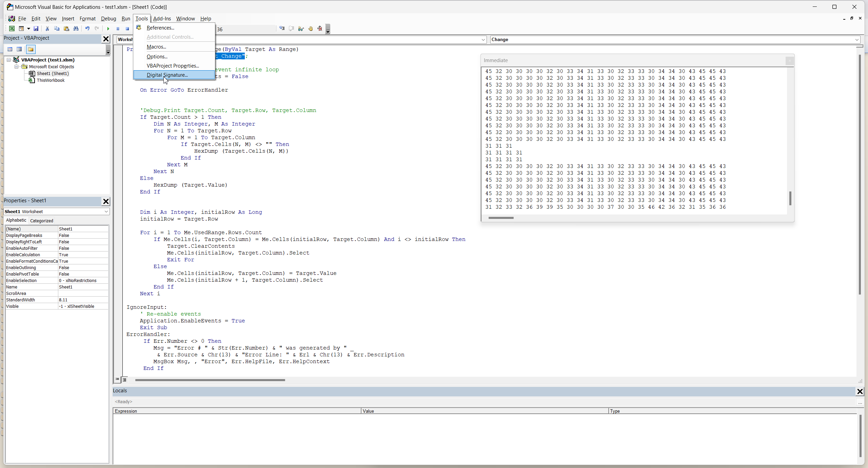Click the View Code icon in Project panel
Viewport: 868px width, 468px height.
10,50
